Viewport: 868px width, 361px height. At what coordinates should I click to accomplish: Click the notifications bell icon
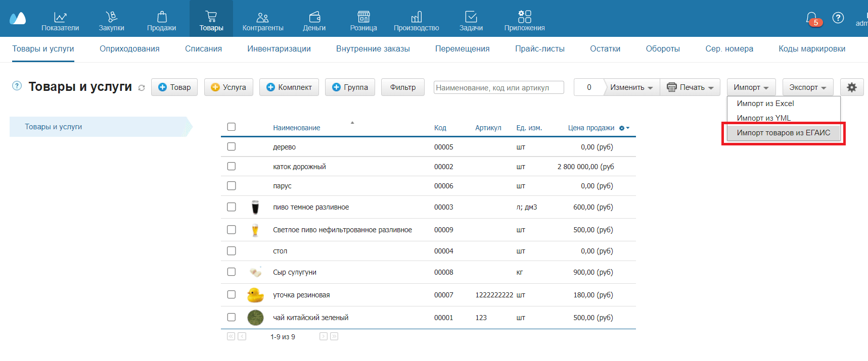811,19
